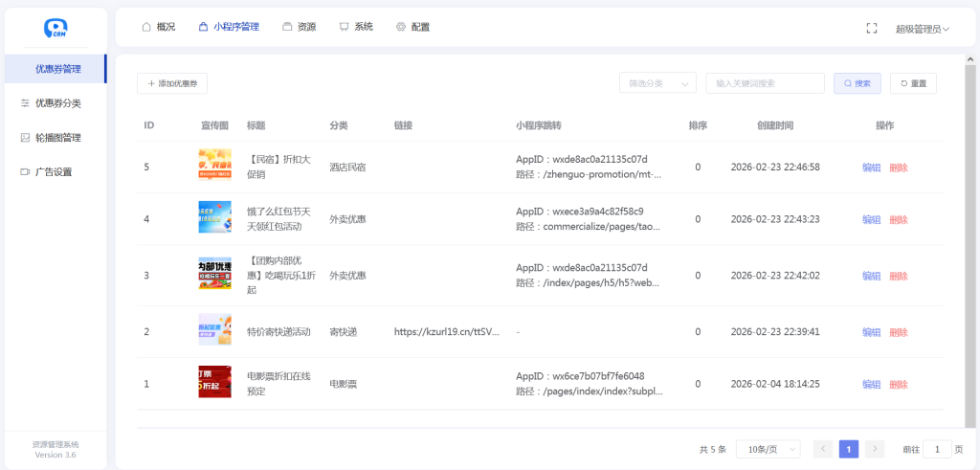The image size is (980, 470).
Task: Delete the 电影票折扣在线预定 coupon
Action: click(898, 385)
